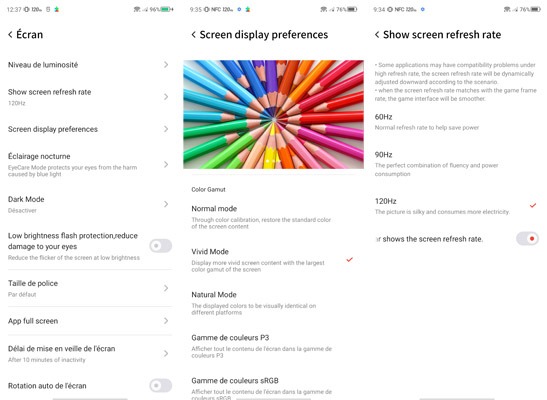Image resolution: width=547 pixels, height=400 pixels.
Task: Tap back arrow on Show screen refresh rate
Action: [x=377, y=35]
